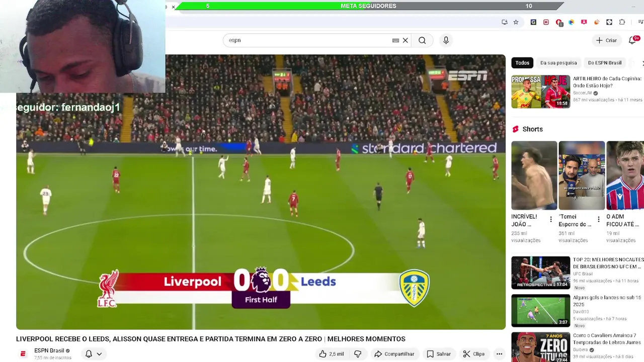Dislike the video with thumbs down
The image size is (644, 362).
click(x=358, y=354)
